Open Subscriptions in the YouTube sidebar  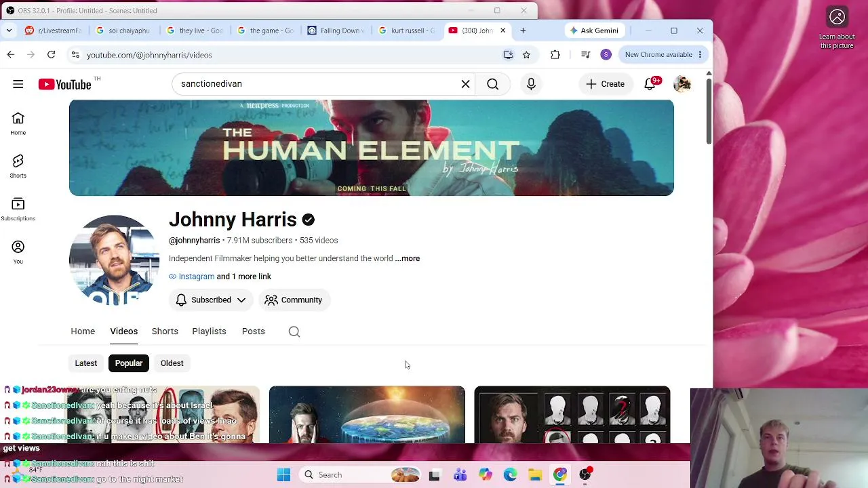coord(18,209)
